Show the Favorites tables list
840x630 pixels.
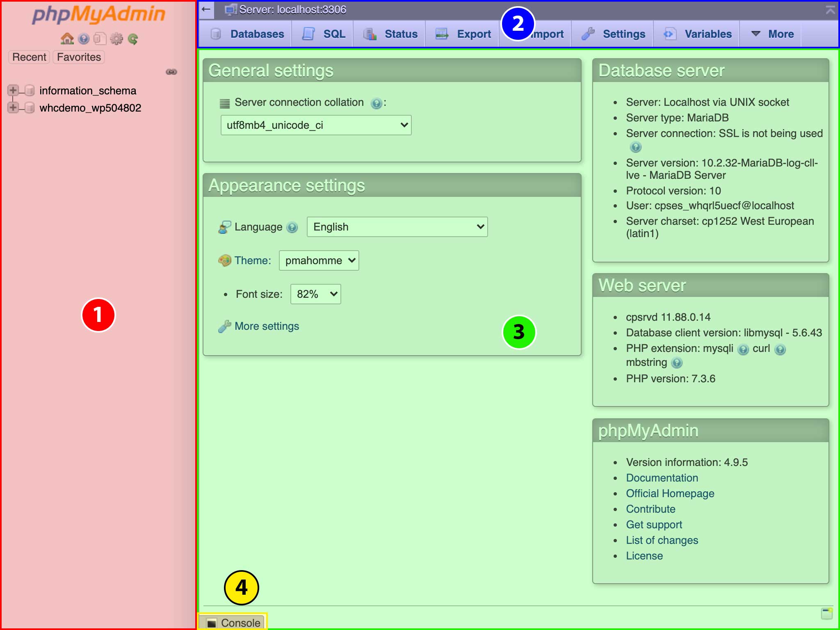[x=79, y=57]
